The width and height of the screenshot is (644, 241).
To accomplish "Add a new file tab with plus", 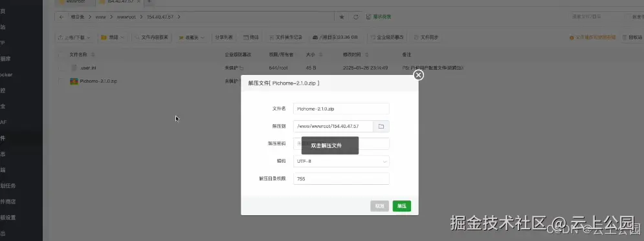I will (x=149, y=2).
